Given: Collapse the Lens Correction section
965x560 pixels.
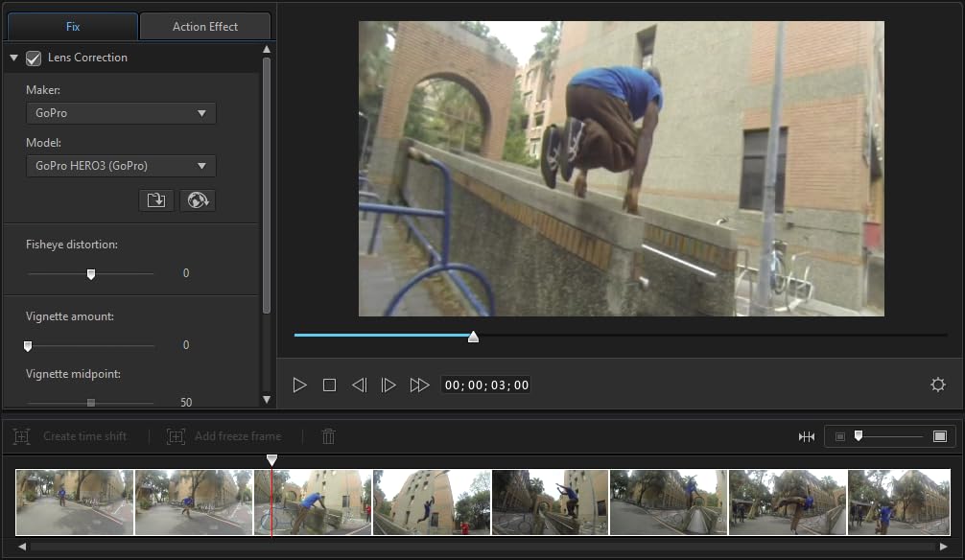Looking at the screenshot, I should click(x=13, y=58).
